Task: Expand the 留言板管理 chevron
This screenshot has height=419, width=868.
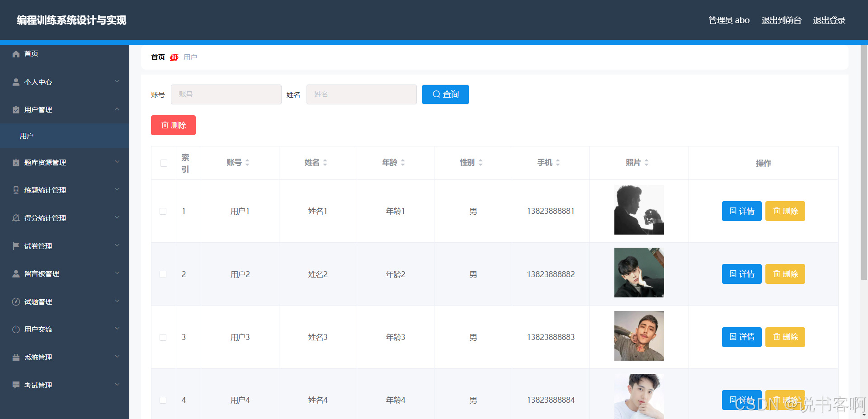Action: (117, 273)
